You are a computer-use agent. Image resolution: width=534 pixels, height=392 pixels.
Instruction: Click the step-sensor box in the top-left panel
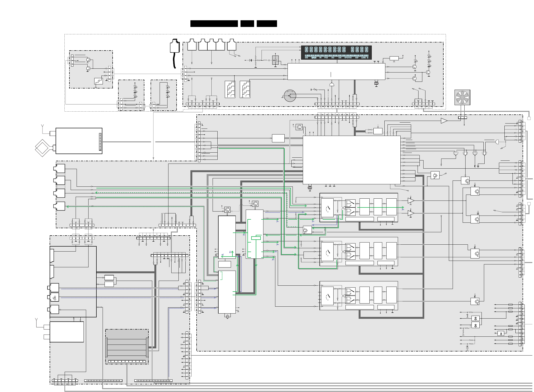99,81
